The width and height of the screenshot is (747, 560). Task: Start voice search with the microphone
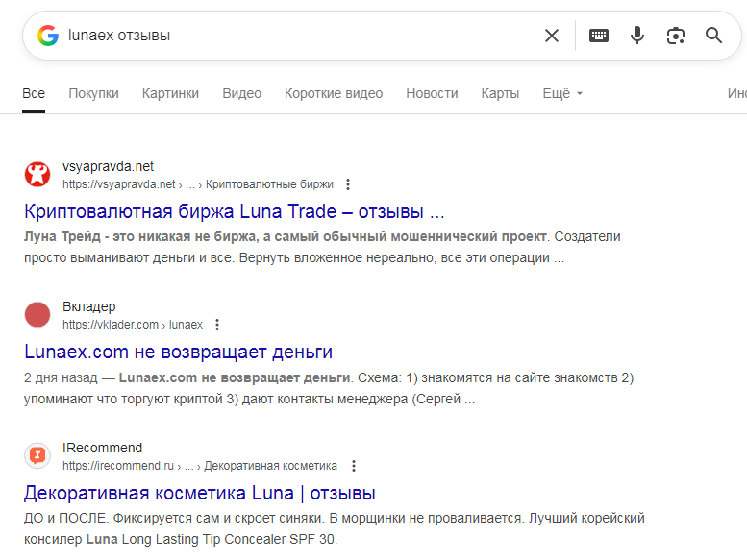(636, 36)
